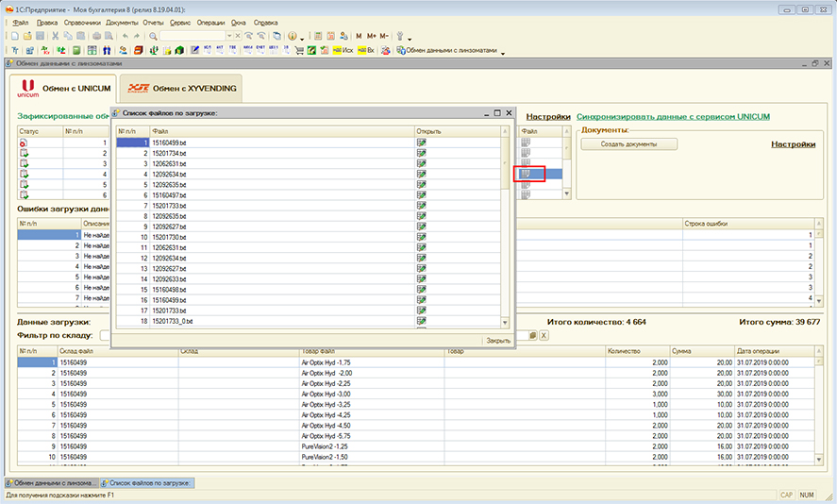
Task: Expand 'Обмен данными с линзоматами' toolbar dropdown arrow
Action: coord(503,52)
